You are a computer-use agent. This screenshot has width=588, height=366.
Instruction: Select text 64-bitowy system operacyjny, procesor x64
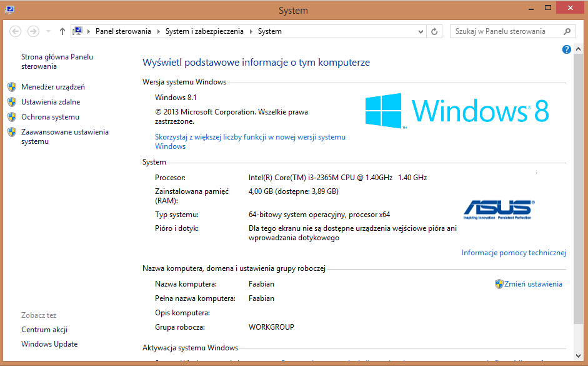[x=319, y=215]
